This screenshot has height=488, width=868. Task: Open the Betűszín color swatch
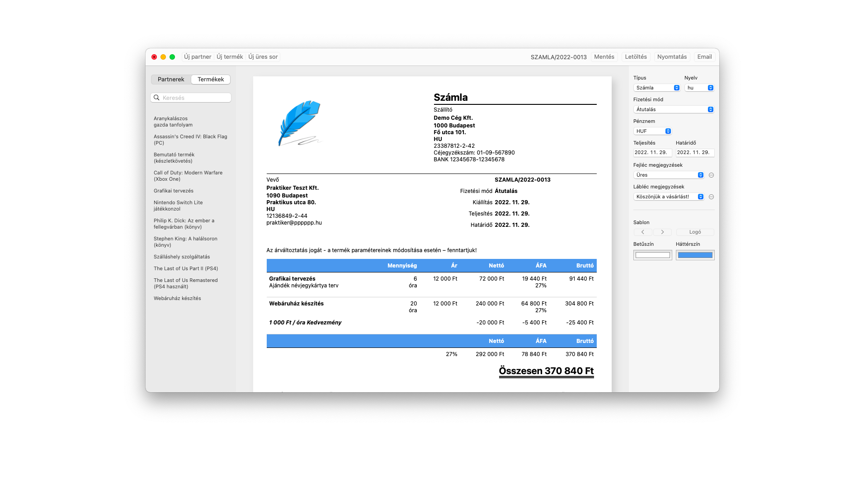pyautogui.click(x=652, y=255)
